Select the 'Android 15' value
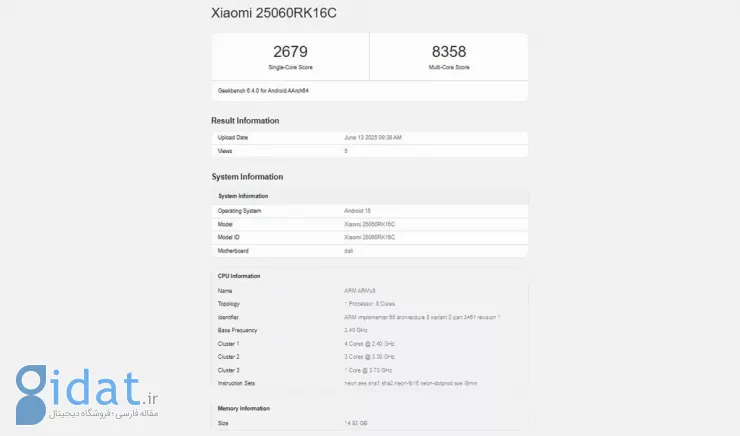The image size is (740, 436). [357, 211]
